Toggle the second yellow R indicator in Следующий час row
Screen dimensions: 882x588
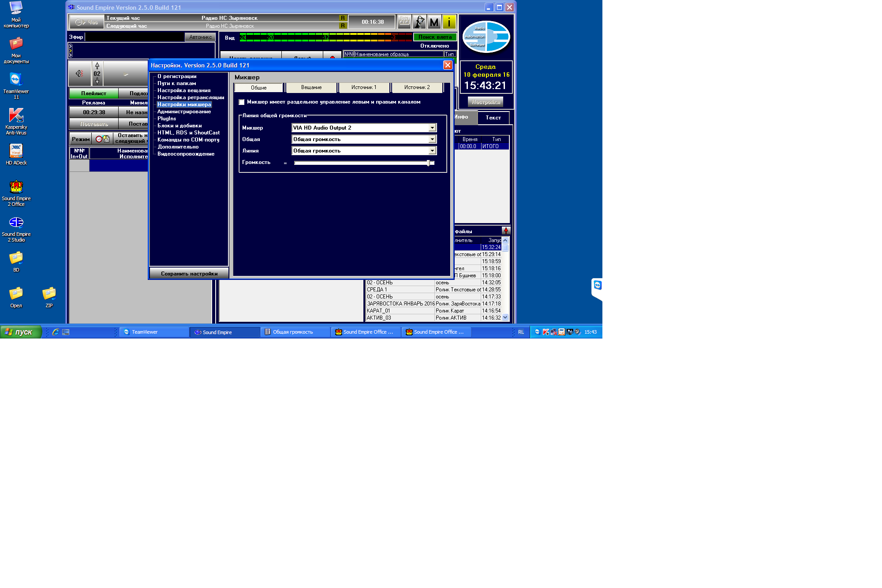[x=343, y=26]
